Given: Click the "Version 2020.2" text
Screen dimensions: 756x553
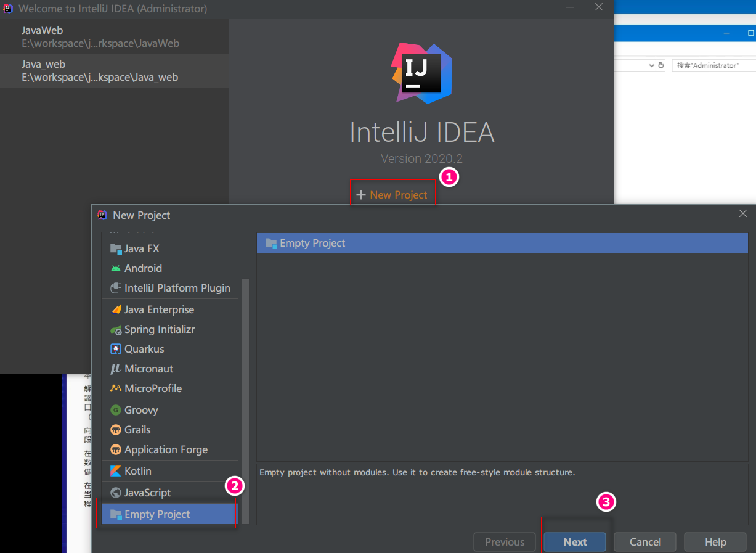Looking at the screenshot, I should (421, 158).
